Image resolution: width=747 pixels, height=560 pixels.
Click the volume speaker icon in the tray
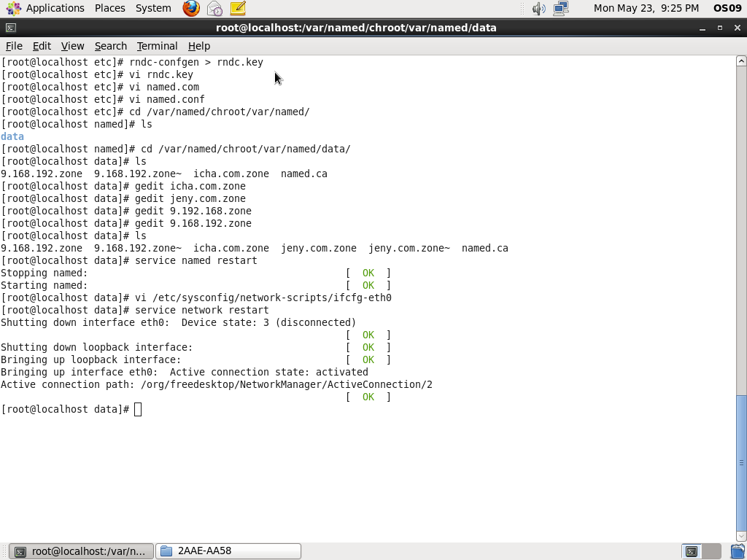coord(538,9)
